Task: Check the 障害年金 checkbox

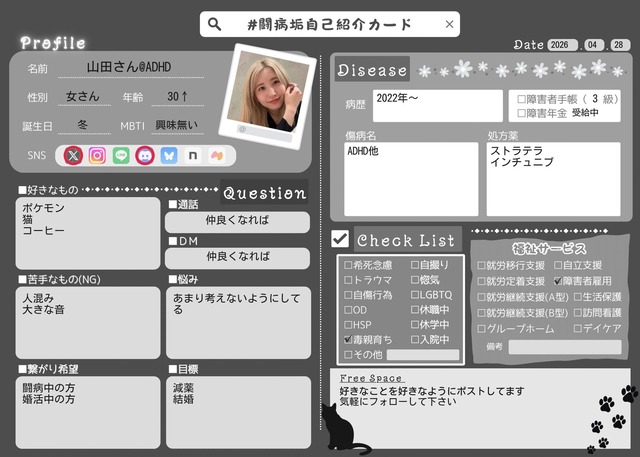Action: (x=521, y=113)
